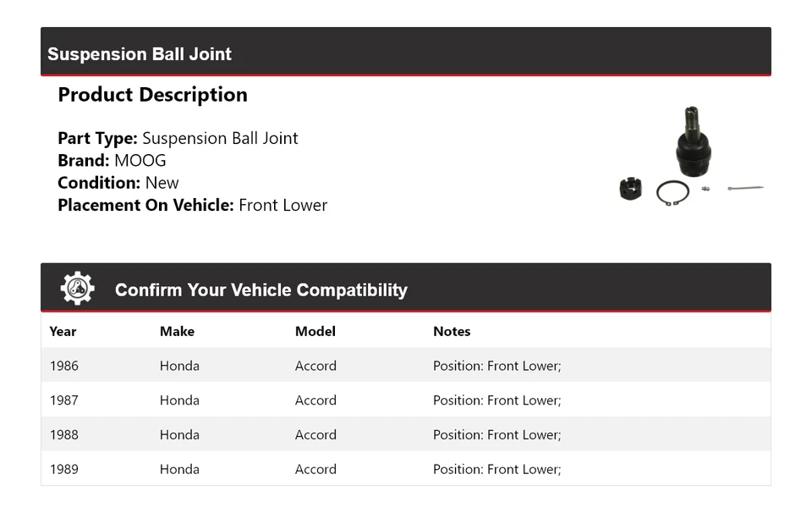Click the MOOG brand name
The image size is (812, 513).
[140, 161]
